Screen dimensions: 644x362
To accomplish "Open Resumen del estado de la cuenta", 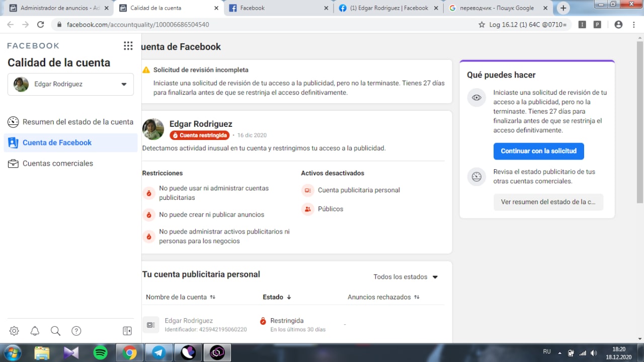I will pos(70,122).
